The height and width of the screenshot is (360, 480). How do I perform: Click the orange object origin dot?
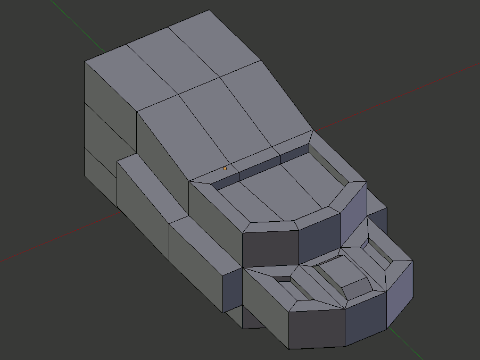point(225,169)
